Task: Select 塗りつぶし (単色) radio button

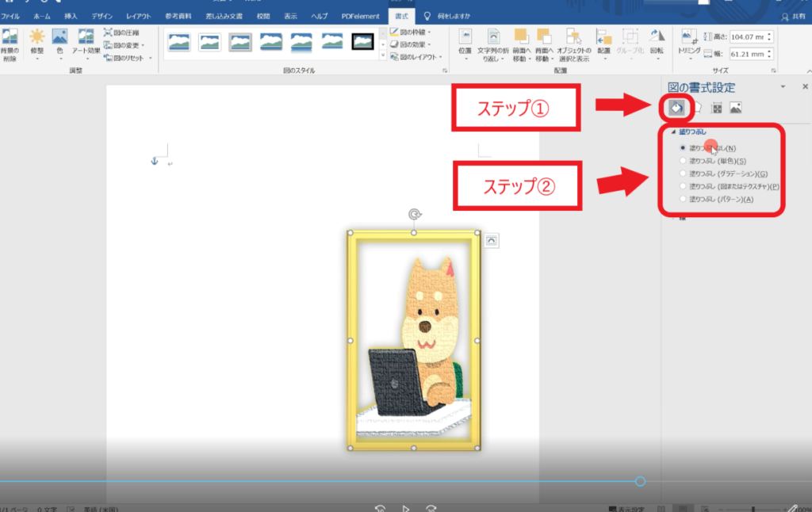Action: click(683, 161)
